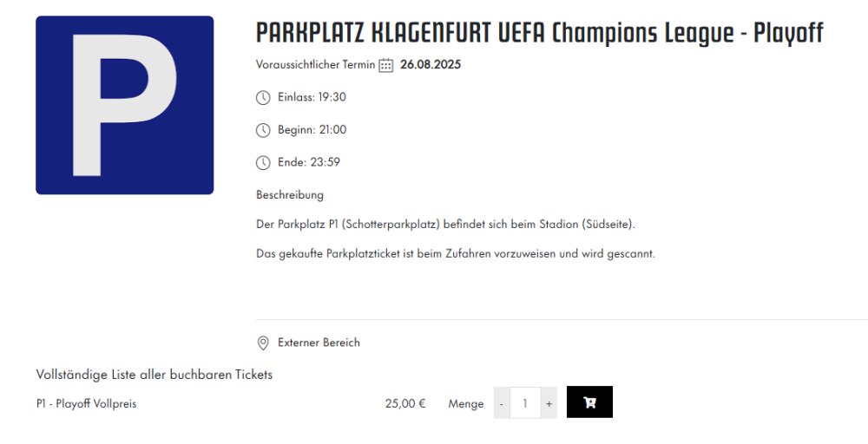Add ticket to cart with cart button
Screen dimensions: 868x444
pyautogui.click(x=589, y=402)
